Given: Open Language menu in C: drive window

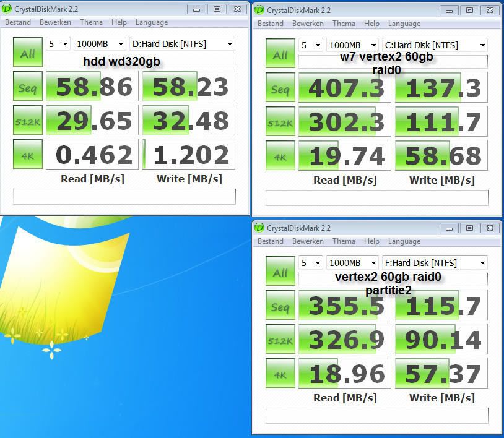Looking at the screenshot, I should click(x=404, y=24).
